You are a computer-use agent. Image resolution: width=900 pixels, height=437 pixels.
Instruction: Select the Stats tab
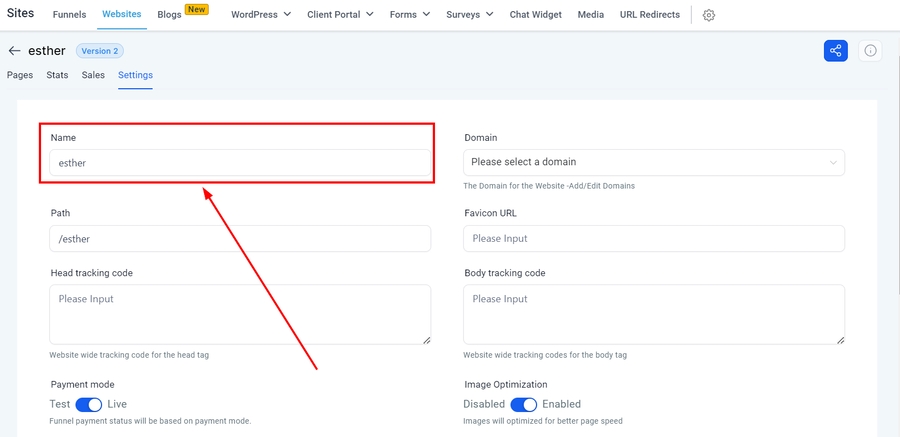pos(57,75)
